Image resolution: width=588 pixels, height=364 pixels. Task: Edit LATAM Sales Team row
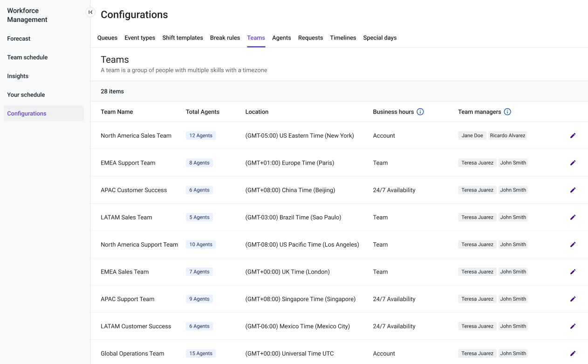(573, 217)
